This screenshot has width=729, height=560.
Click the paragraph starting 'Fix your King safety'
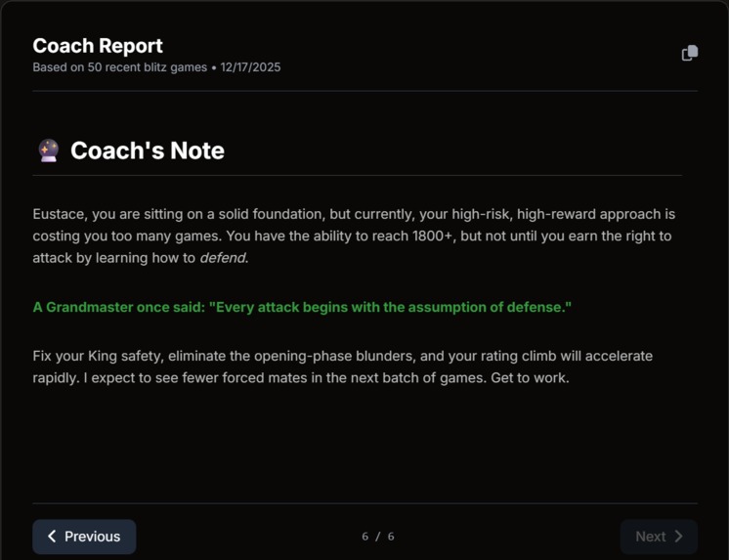(x=343, y=366)
